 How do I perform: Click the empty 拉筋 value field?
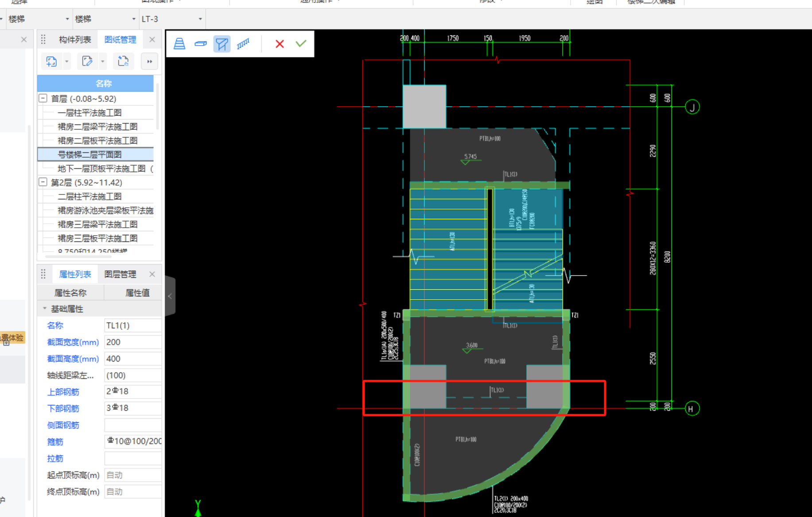133,458
